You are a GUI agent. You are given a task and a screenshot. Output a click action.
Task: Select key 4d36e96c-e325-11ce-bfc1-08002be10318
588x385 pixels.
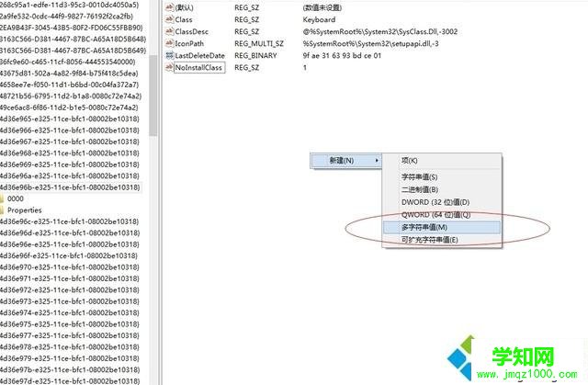70,221
